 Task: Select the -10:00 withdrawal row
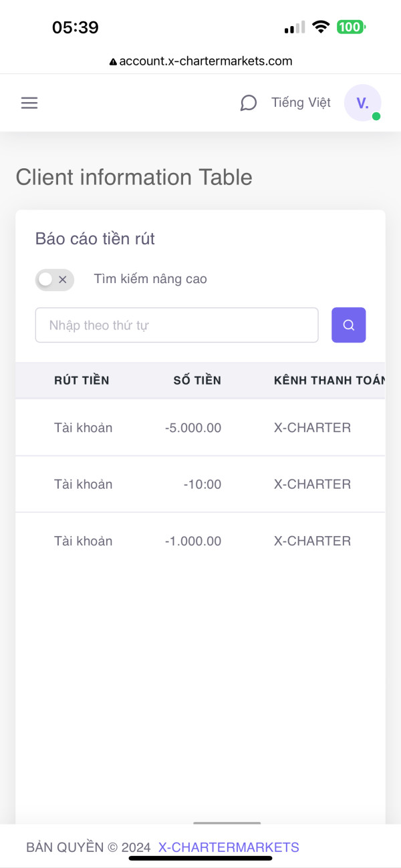[x=202, y=485]
